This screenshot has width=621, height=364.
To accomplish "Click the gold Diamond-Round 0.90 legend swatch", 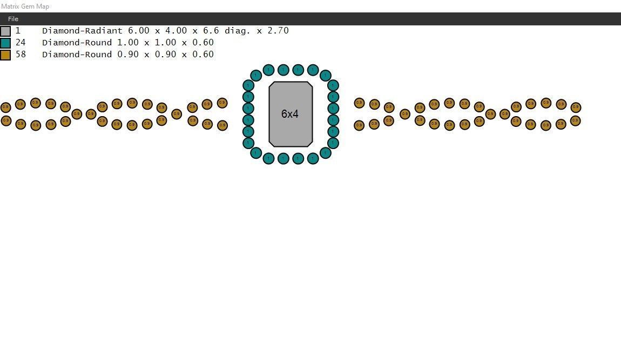I will tap(5, 55).
